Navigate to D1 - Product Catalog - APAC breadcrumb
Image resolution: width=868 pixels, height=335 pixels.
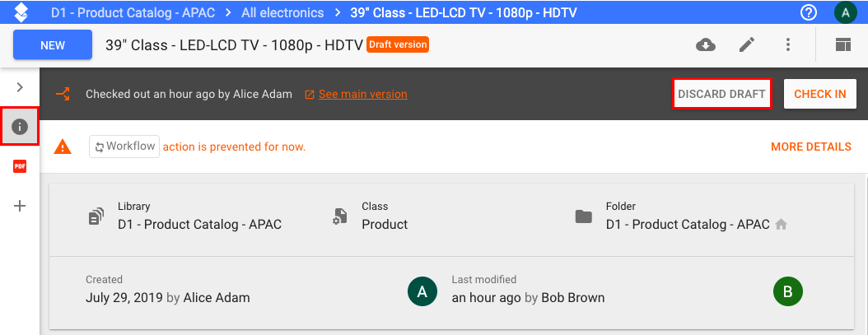pos(133,12)
